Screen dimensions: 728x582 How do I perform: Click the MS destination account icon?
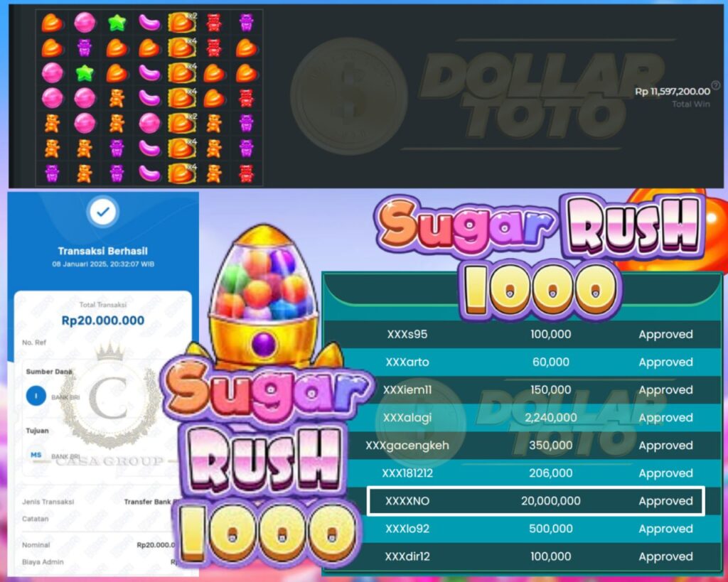pos(36,455)
